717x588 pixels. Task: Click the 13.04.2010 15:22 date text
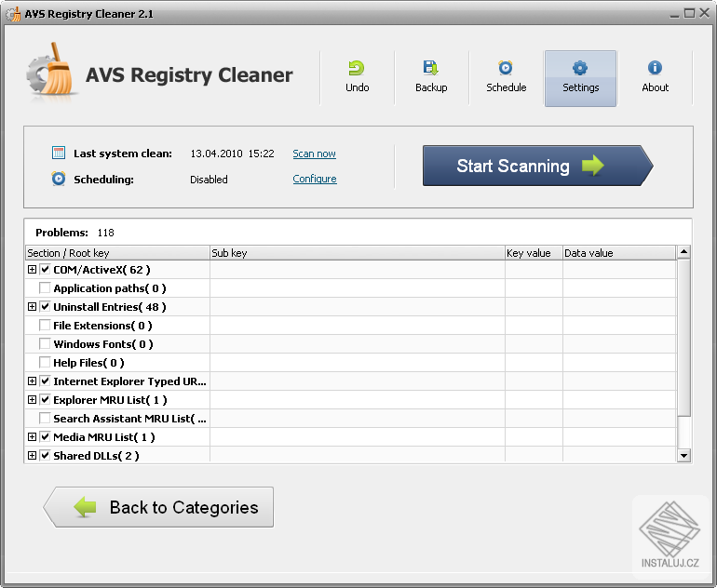coord(232,154)
